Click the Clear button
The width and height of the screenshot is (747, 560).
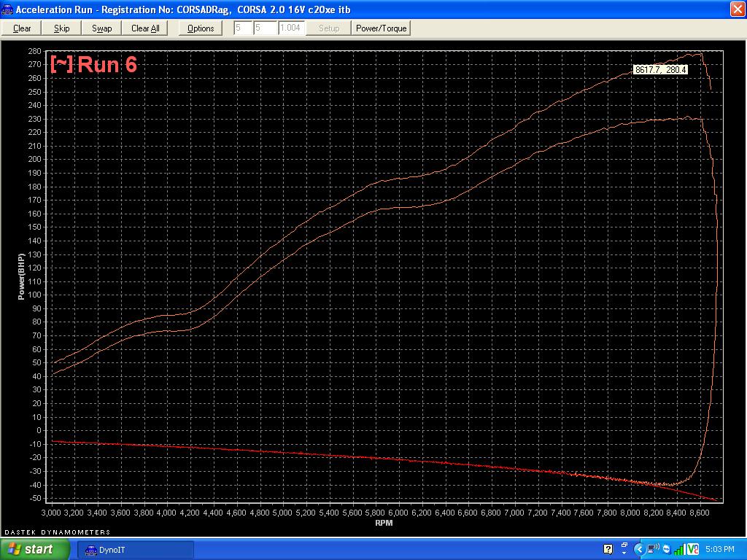22,28
